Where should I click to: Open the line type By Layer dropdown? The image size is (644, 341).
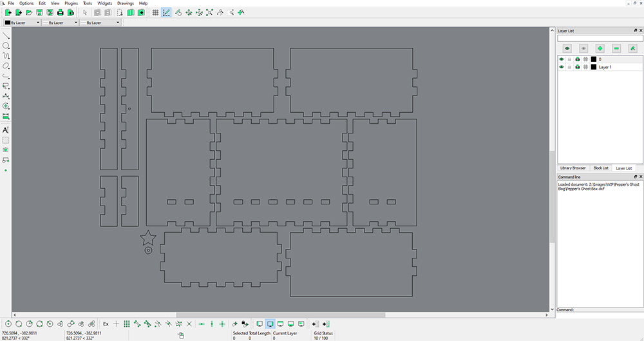pyautogui.click(x=100, y=23)
